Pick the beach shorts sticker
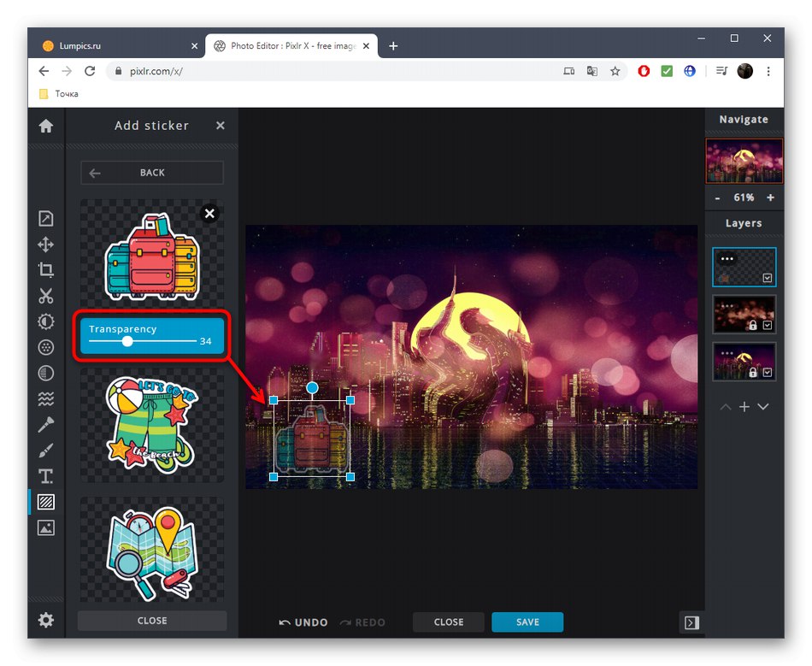This screenshot has width=812, height=666. click(x=152, y=425)
